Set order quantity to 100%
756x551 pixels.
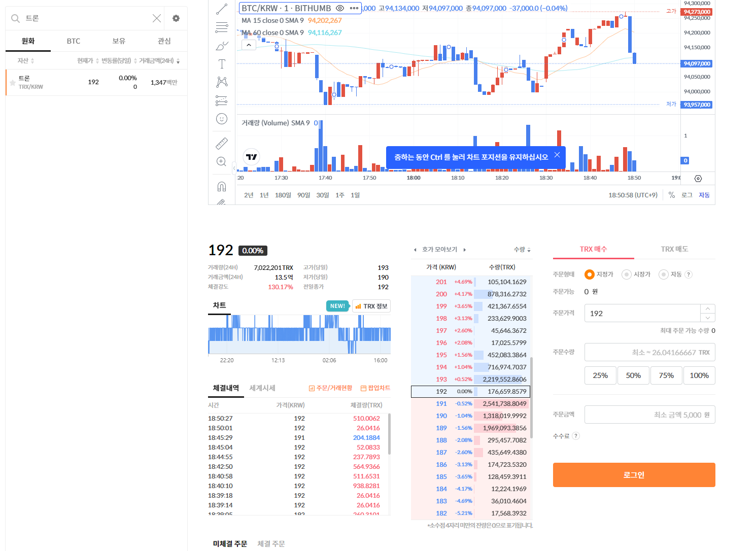[x=699, y=375]
